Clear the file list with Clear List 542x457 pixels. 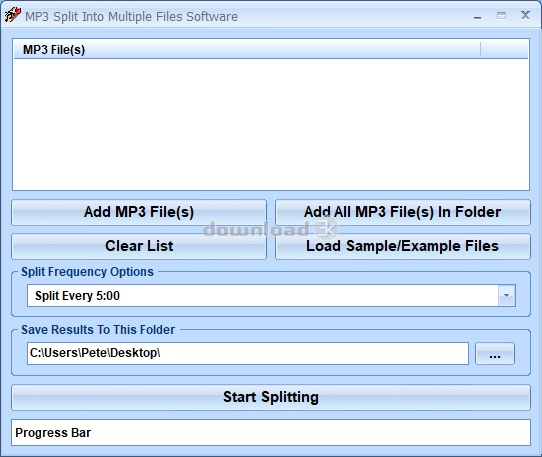139,246
